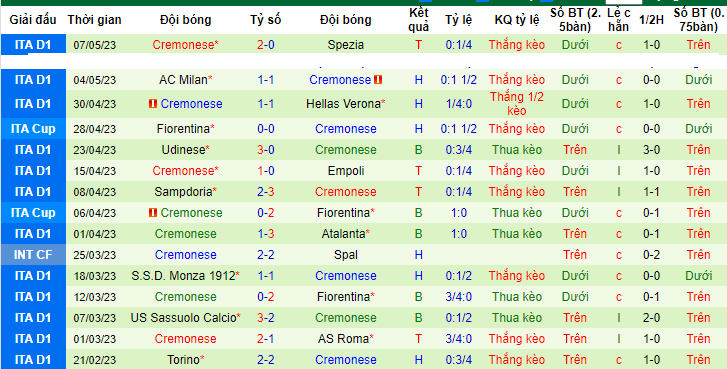Select the INT CF league label
The image size is (727, 369).
(x=33, y=255)
